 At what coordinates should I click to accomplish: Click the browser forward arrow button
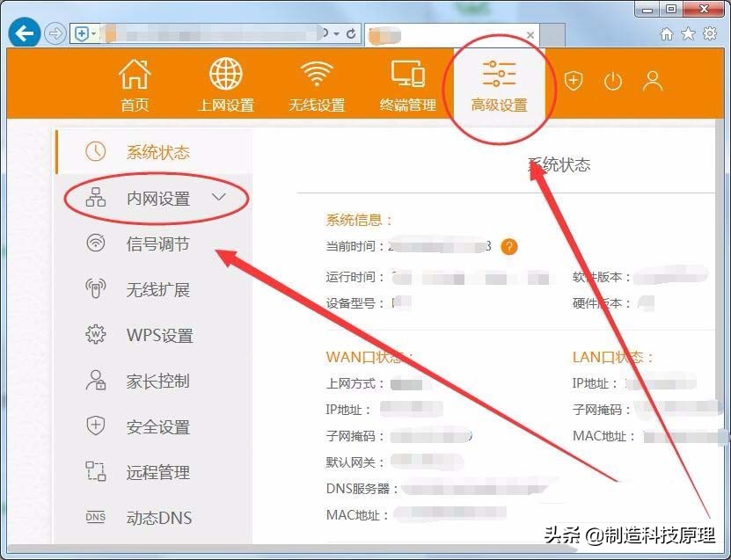(x=55, y=33)
